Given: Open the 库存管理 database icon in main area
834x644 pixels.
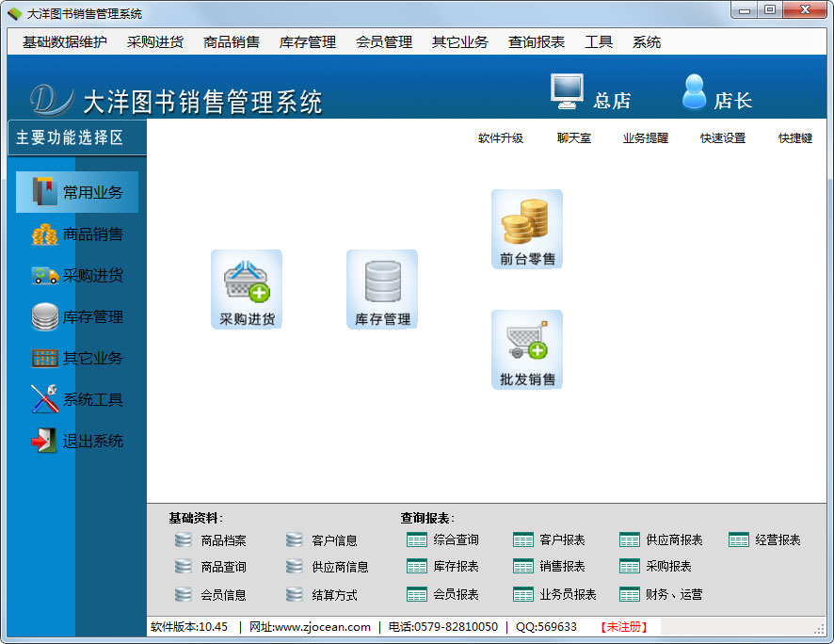Looking at the screenshot, I should coord(382,289).
